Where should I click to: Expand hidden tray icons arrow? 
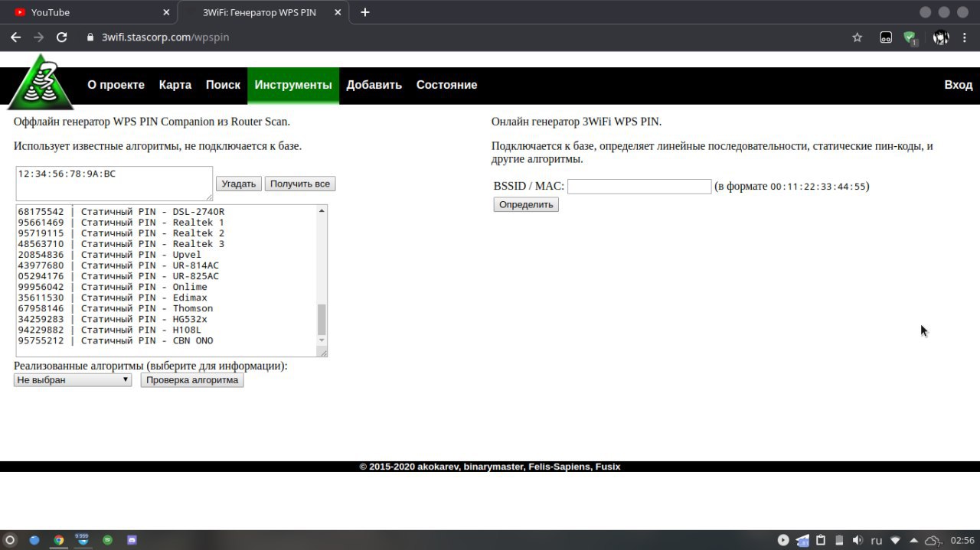pos(913,540)
